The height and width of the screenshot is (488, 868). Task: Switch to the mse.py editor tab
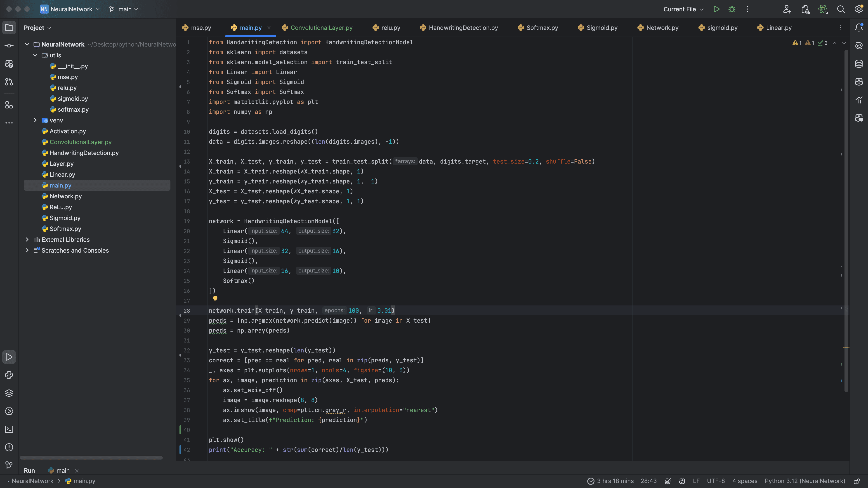pyautogui.click(x=197, y=28)
